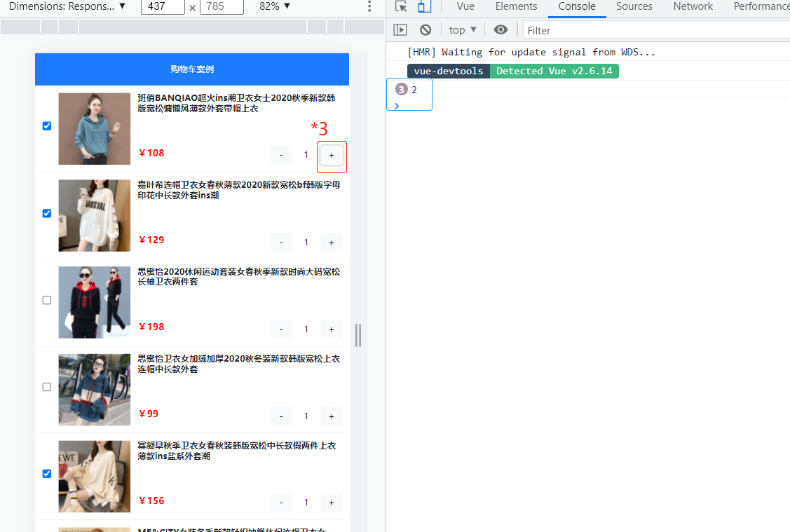
Task: Click the 购物车案例 header title
Action: pyautogui.click(x=192, y=69)
